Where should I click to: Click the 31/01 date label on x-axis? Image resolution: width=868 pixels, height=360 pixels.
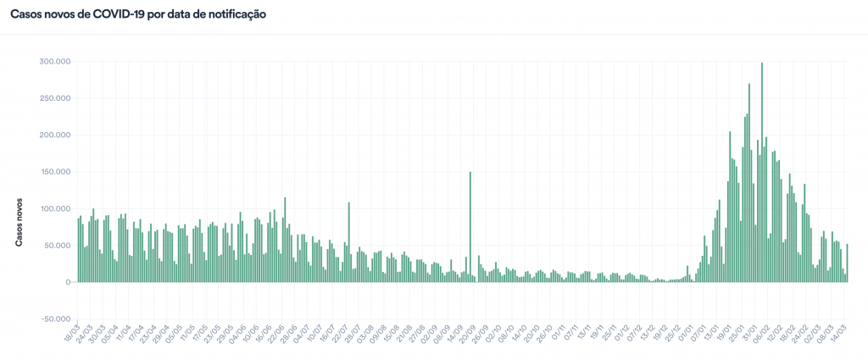click(751, 334)
